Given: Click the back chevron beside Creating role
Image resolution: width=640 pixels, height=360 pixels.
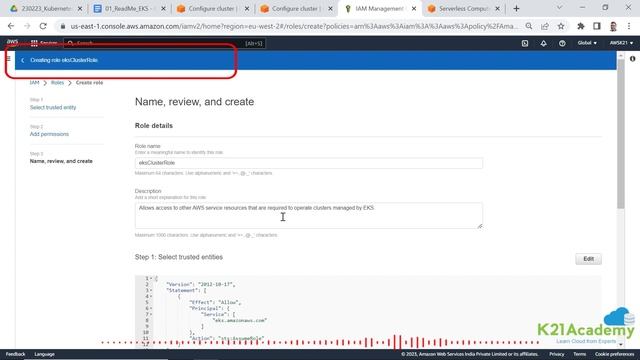Looking at the screenshot, I should pos(22,60).
